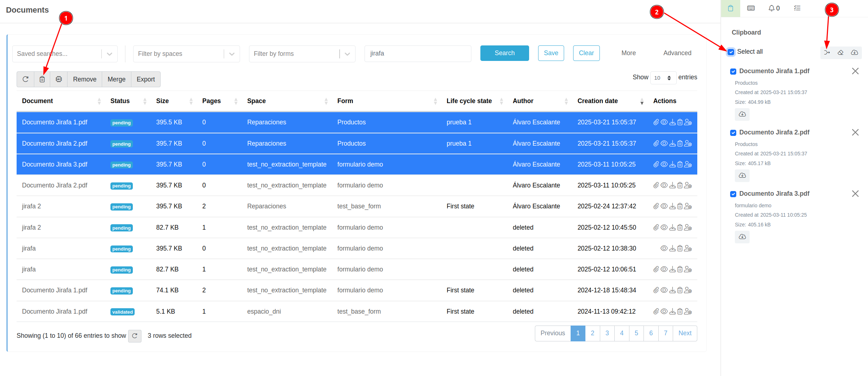Uncheck Documento Jirafa 1.pdf in the clipboard

click(733, 71)
